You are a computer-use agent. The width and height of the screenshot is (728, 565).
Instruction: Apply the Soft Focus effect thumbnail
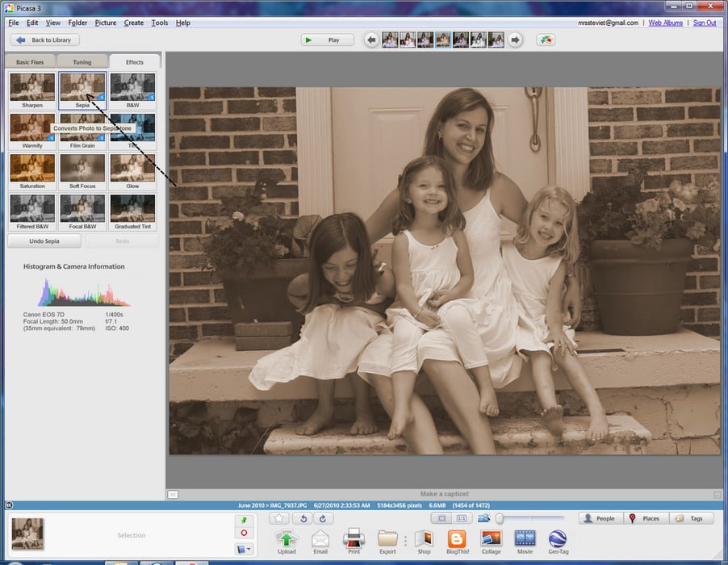pyautogui.click(x=82, y=170)
